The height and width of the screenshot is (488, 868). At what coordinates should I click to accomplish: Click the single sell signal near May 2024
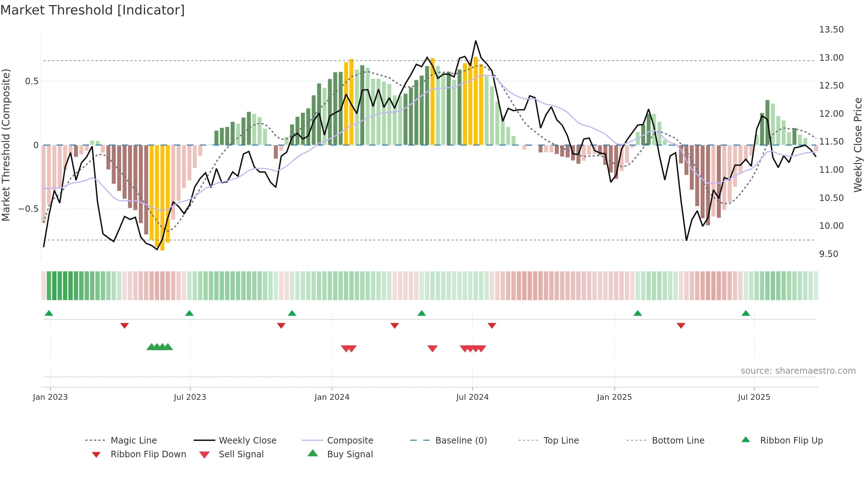433,349
